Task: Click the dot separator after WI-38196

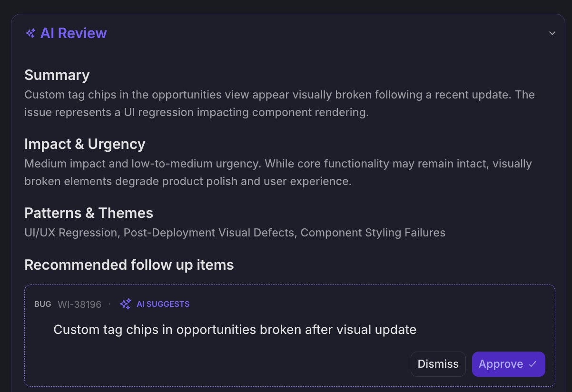Action: pos(109,304)
